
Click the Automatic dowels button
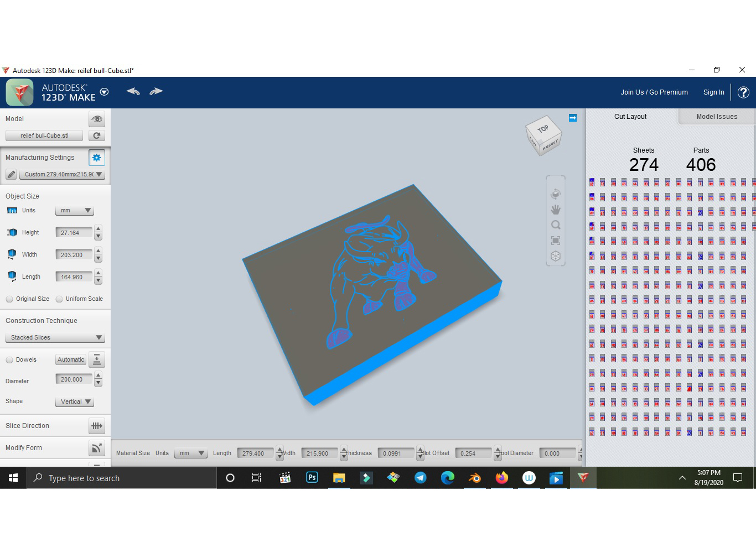[x=71, y=359]
